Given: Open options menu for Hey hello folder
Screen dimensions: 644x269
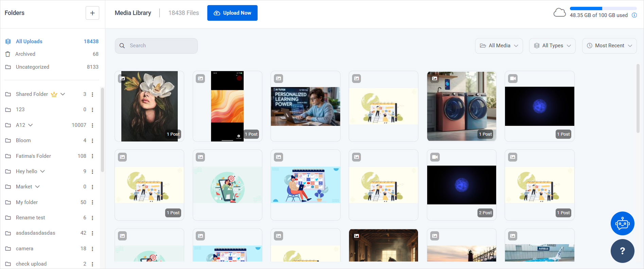Looking at the screenshot, I should click(x=92, y=172).
